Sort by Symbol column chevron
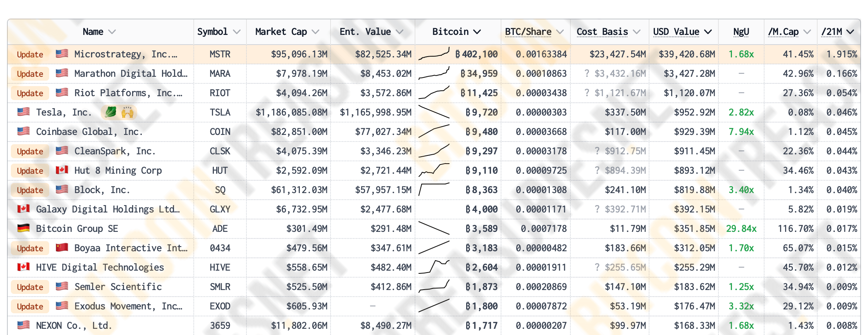Screen dimensions: 868x335 point(237,32)
